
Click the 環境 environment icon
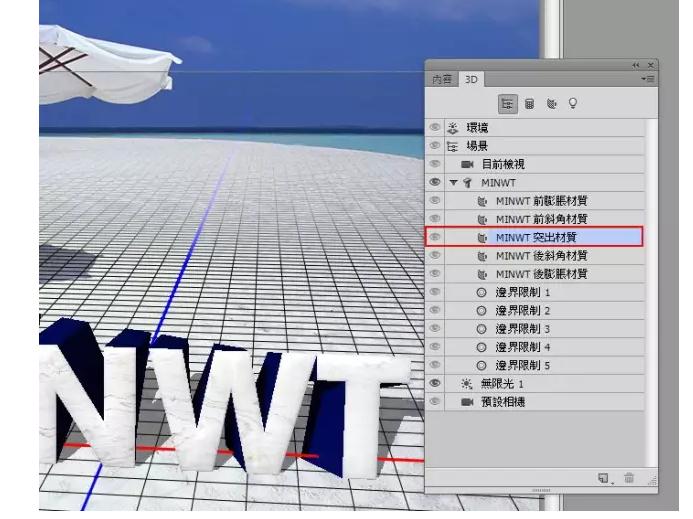[452, 128]
